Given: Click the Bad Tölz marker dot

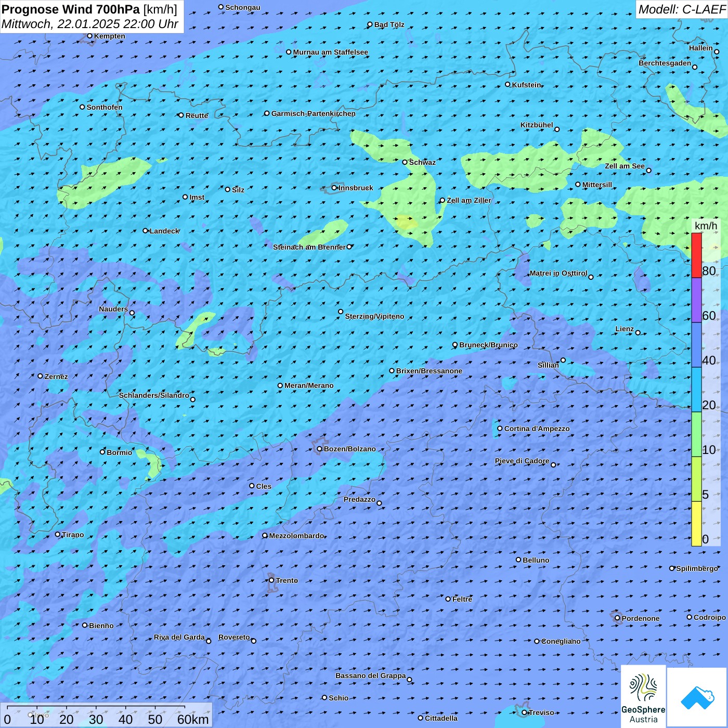Looking at the screenshot, I should coord(370,24).
